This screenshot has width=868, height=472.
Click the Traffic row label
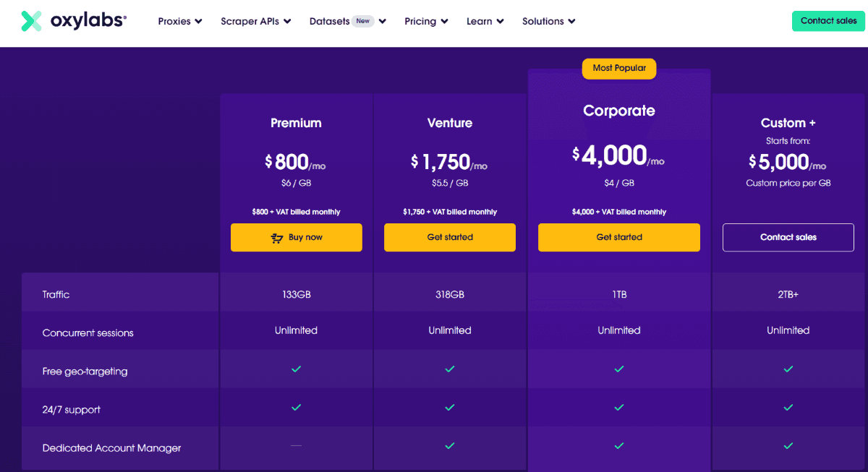click(56, 294)
